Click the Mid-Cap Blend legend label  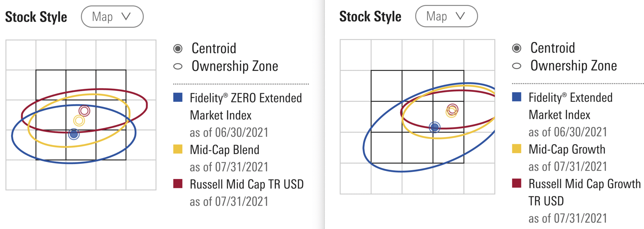(x=225, y=150)
